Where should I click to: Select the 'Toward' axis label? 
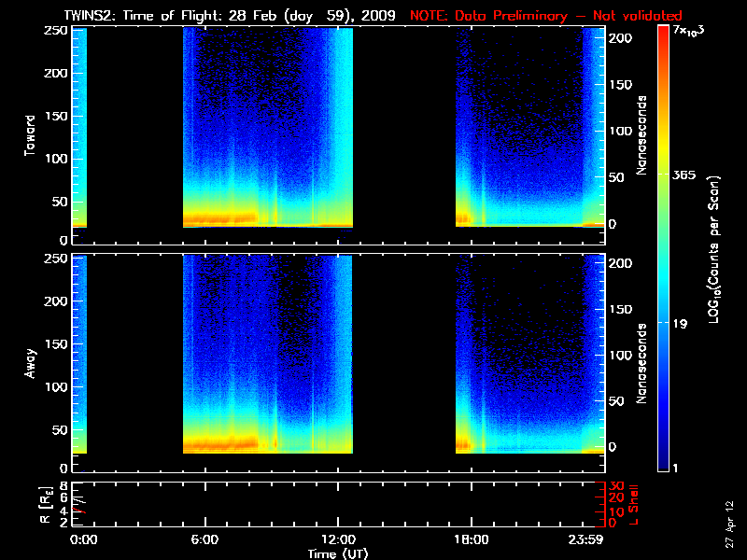(30, 133)
